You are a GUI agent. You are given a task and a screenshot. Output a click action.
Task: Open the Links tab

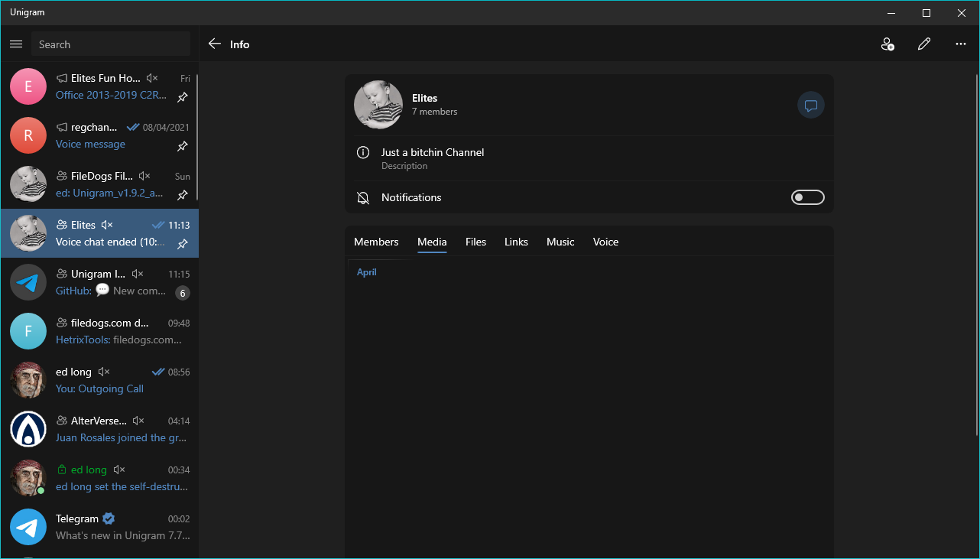516,242
